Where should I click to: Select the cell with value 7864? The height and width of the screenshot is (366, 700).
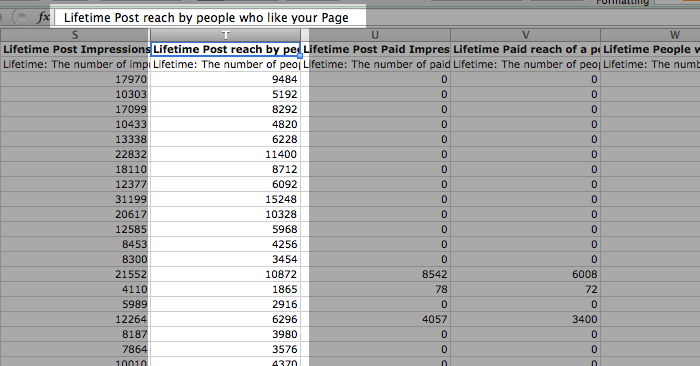(x=75, y=349)
